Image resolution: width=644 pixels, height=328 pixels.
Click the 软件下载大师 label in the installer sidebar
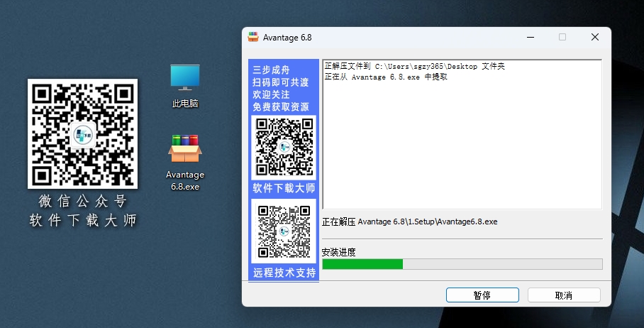click(284, 188)
